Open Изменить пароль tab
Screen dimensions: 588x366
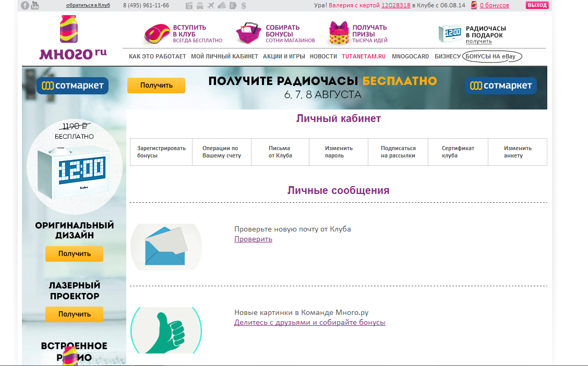click(x=339, y=152)
